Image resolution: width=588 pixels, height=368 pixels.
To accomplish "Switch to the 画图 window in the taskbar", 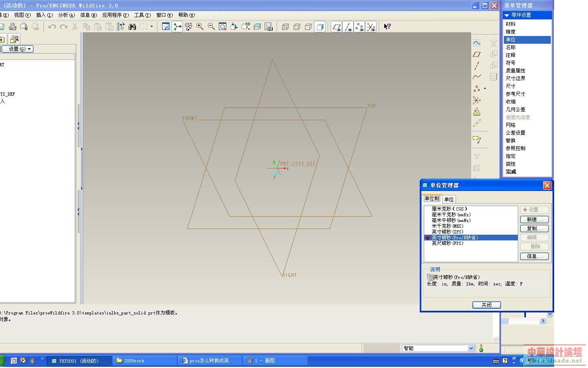I will point(276,361).
